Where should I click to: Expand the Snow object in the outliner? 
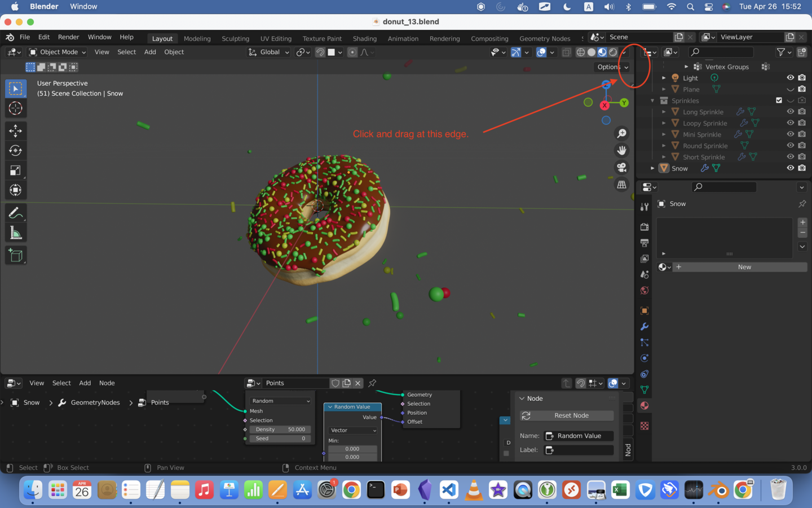tap(652, 168)
